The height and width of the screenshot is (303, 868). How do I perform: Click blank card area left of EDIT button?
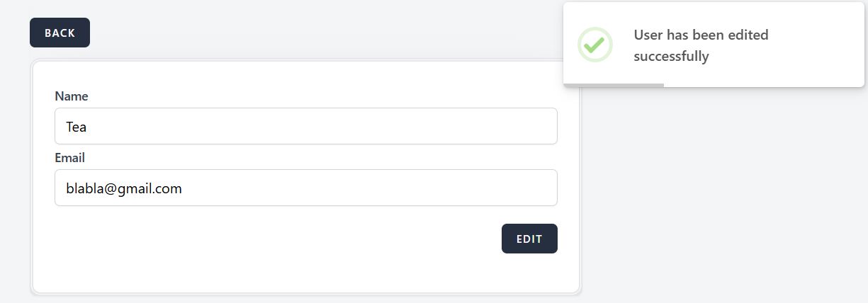coord(283,239)
